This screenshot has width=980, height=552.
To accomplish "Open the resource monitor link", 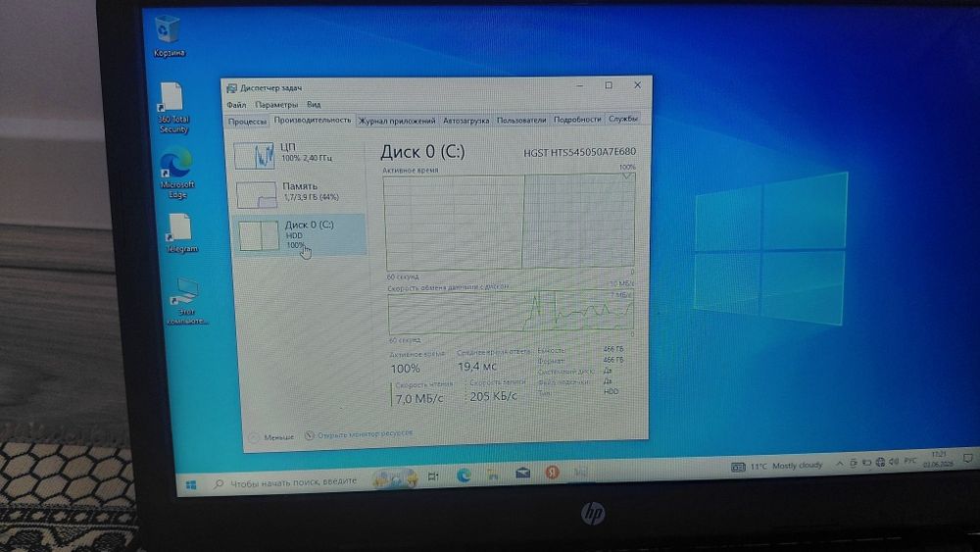I will point(359,433).
